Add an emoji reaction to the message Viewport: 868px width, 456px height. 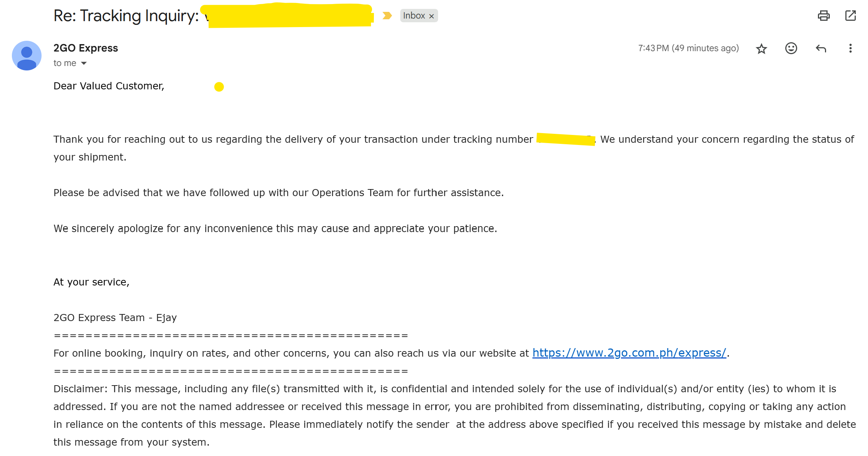pos(791,48)
